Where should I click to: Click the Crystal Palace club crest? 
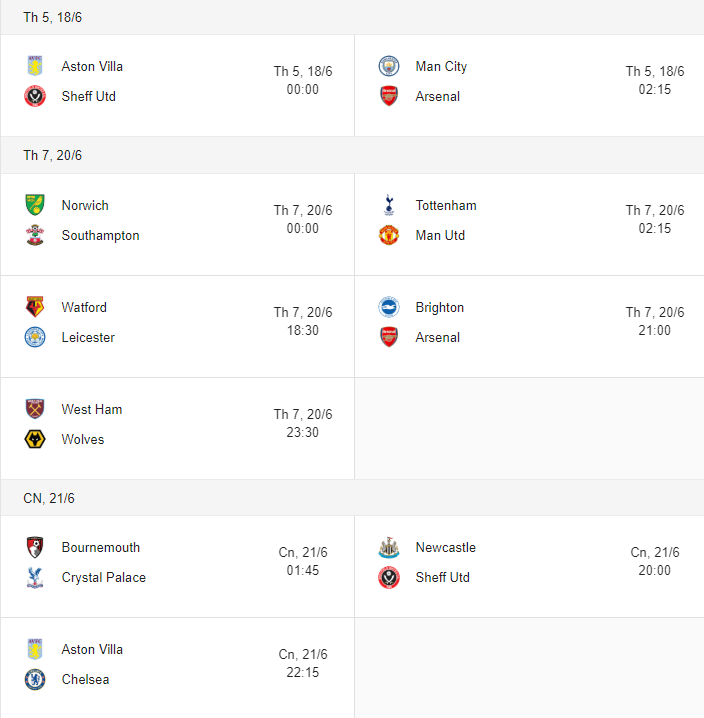pos(35,577)
